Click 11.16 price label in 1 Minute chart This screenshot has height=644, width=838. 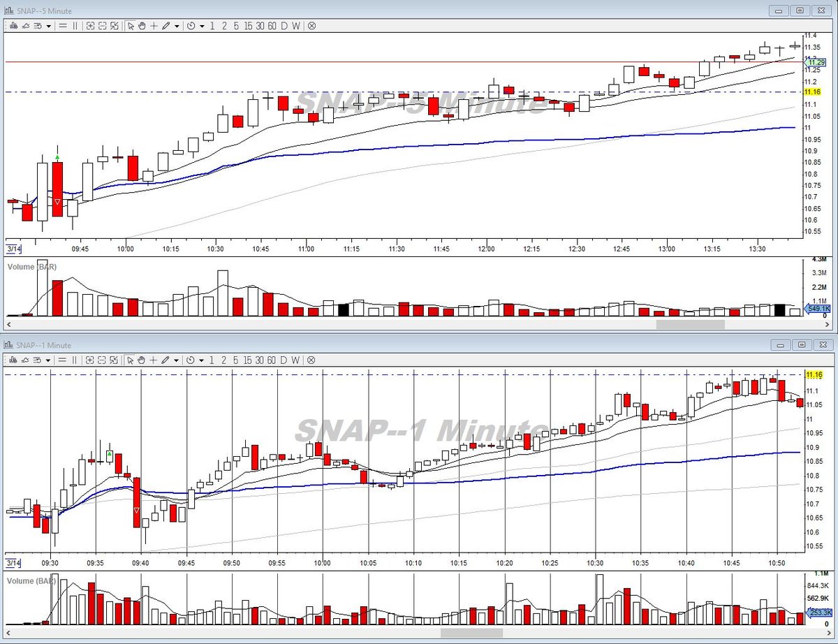814,375
